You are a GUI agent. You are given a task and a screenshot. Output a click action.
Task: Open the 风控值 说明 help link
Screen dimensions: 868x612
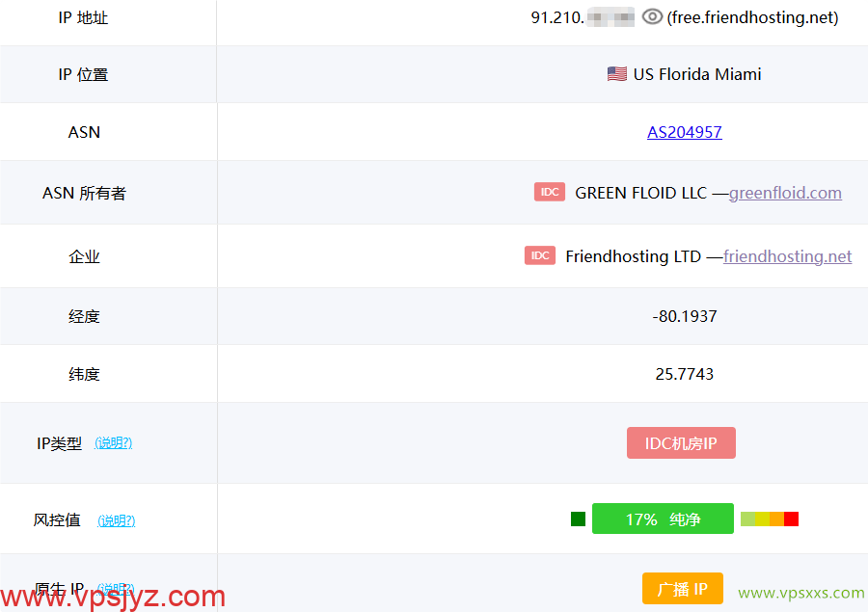click(x=117, y=520)
